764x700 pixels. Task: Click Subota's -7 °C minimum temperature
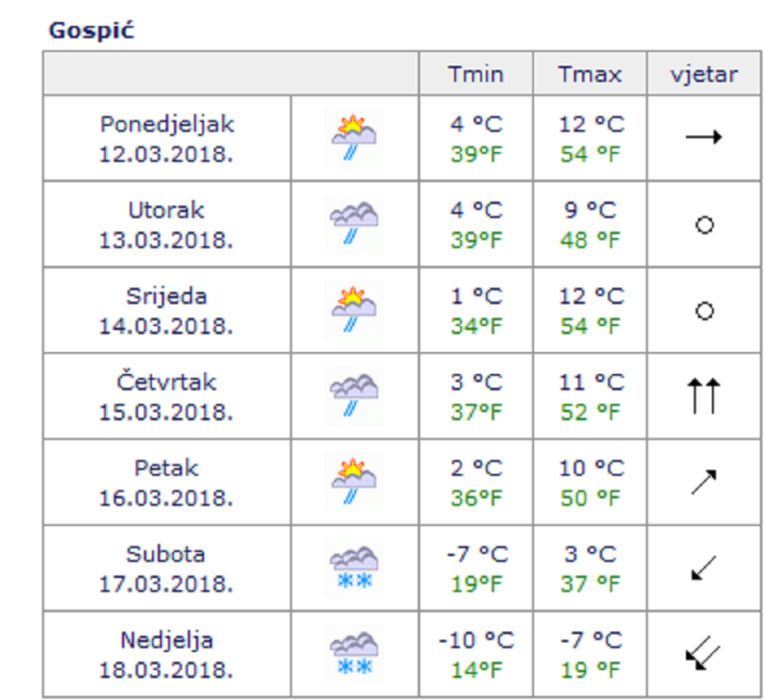click(x=477, y=554)
